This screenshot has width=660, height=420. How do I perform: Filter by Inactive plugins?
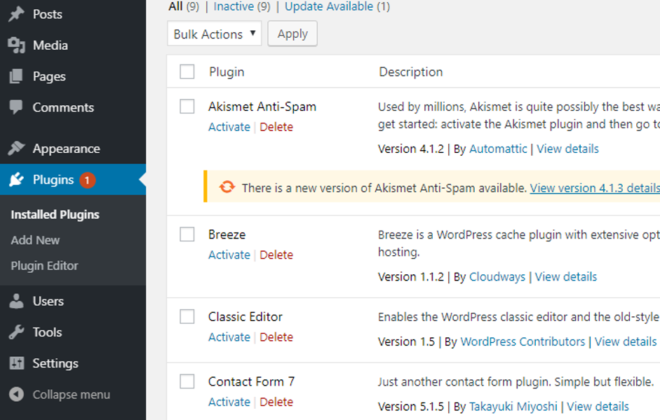[233, 6]
